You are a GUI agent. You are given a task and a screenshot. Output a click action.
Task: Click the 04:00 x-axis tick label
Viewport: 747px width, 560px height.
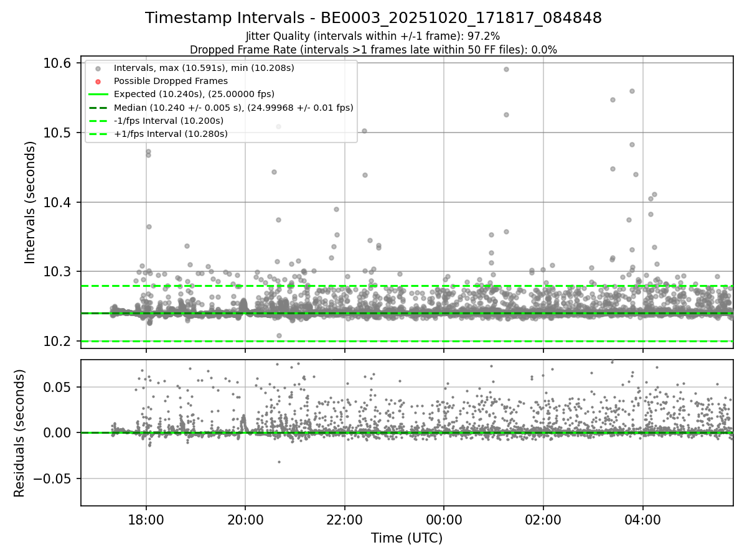[x=642, y=518]
